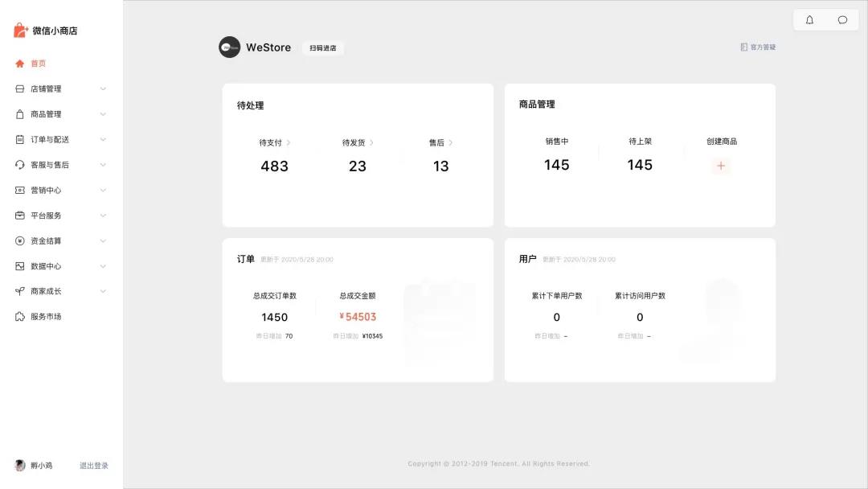Expand the 资金结算 chevron
Image resolution: width=868 pixels, height=489 pixels.
(103, 241)
